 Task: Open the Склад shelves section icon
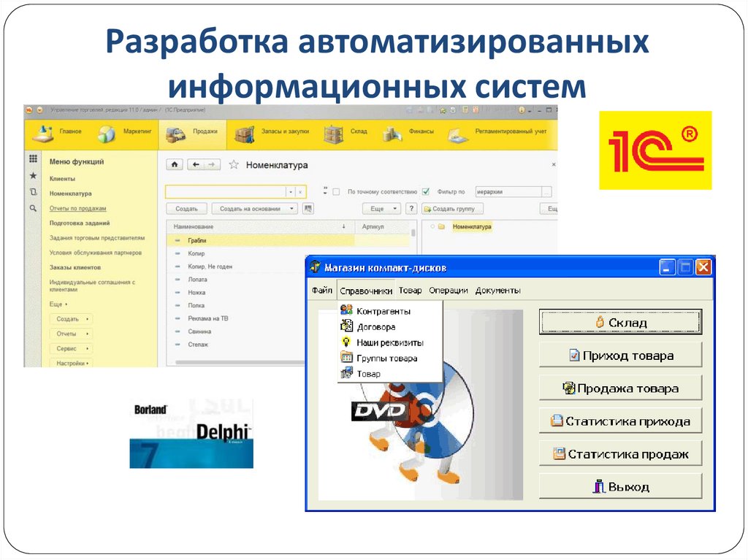click(333, 134)
